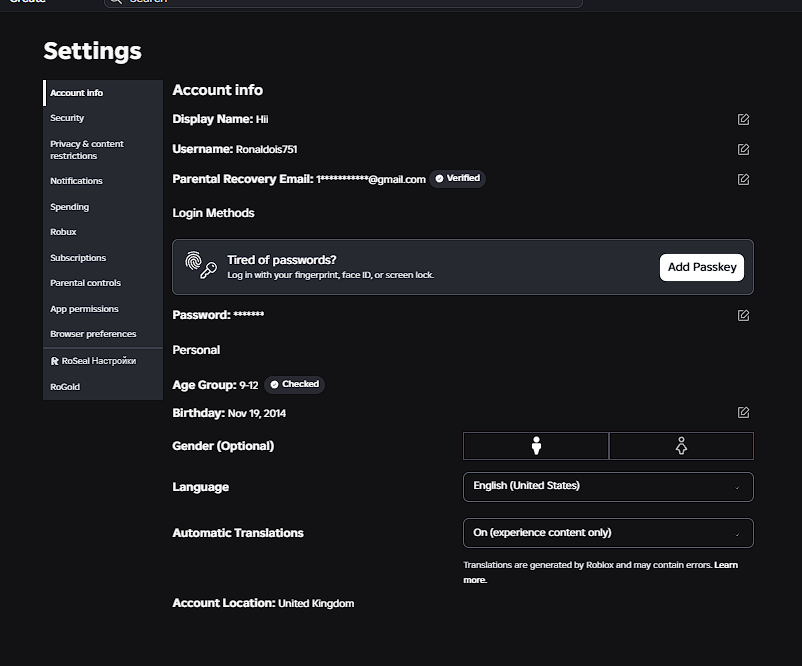Viewport: 802px width, 666px height.
Task: Click the Verified badge checkmark icon
Action: click(x=439, y=179)
